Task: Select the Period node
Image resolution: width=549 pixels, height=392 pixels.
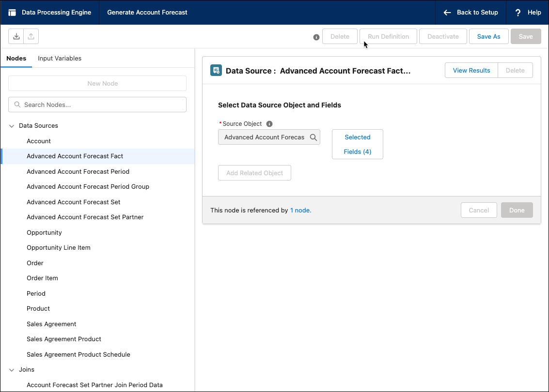Action: (x=98, y=293)
